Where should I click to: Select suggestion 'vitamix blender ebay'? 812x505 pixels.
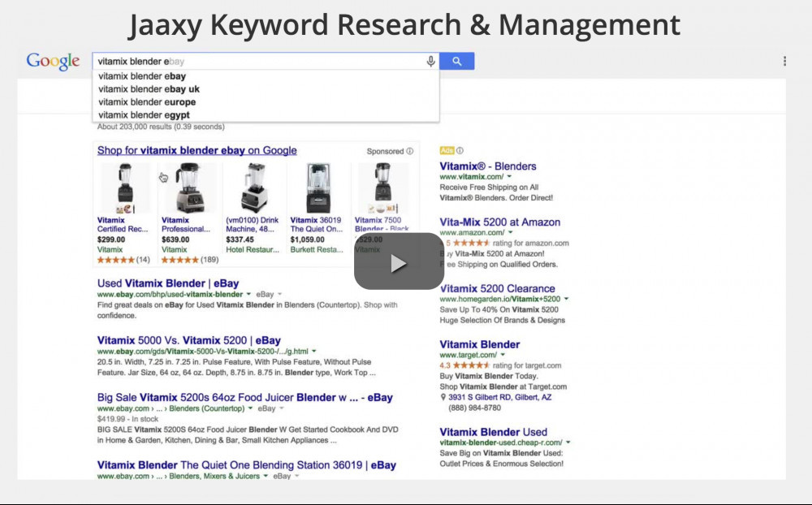coord(142,76)
